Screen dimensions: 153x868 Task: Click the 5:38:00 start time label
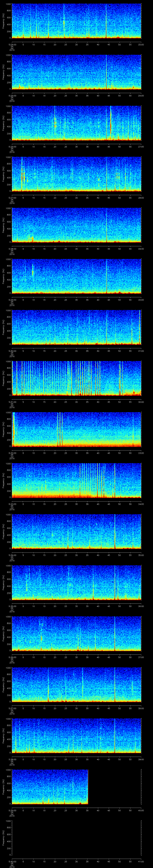coord(12,759)
